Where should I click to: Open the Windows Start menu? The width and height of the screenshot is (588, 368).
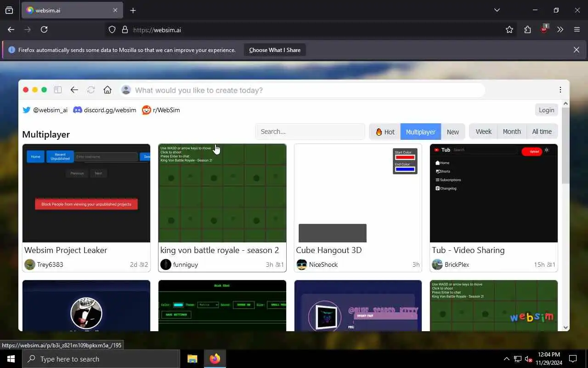pyautogui.click(x=11, y=359)
